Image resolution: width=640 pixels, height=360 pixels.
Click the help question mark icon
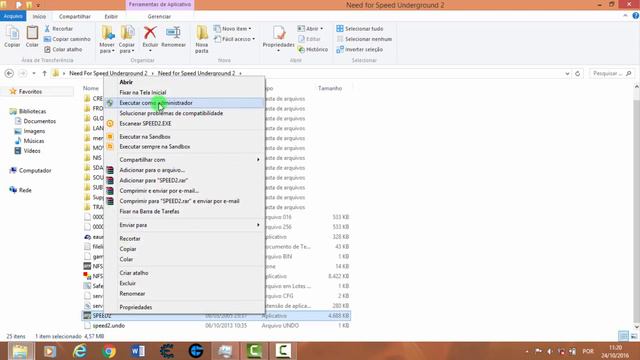636,16
